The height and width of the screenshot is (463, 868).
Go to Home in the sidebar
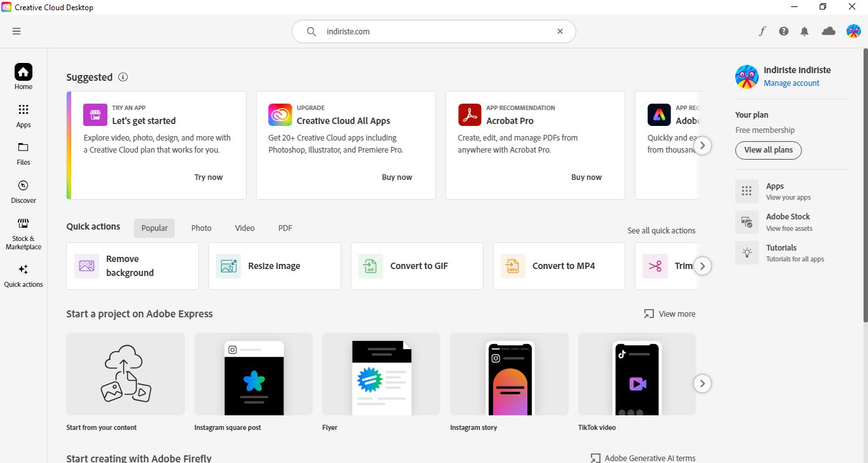pos(24,77)
